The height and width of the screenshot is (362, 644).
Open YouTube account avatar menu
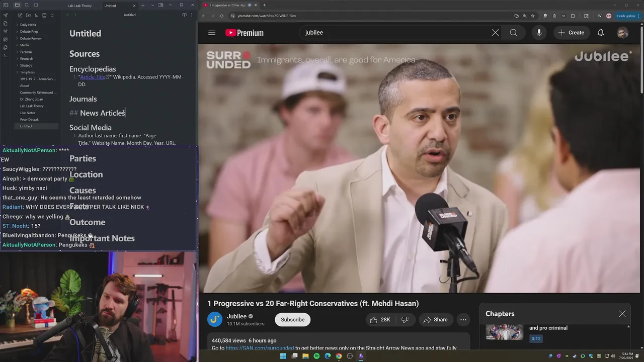(623, 33)
